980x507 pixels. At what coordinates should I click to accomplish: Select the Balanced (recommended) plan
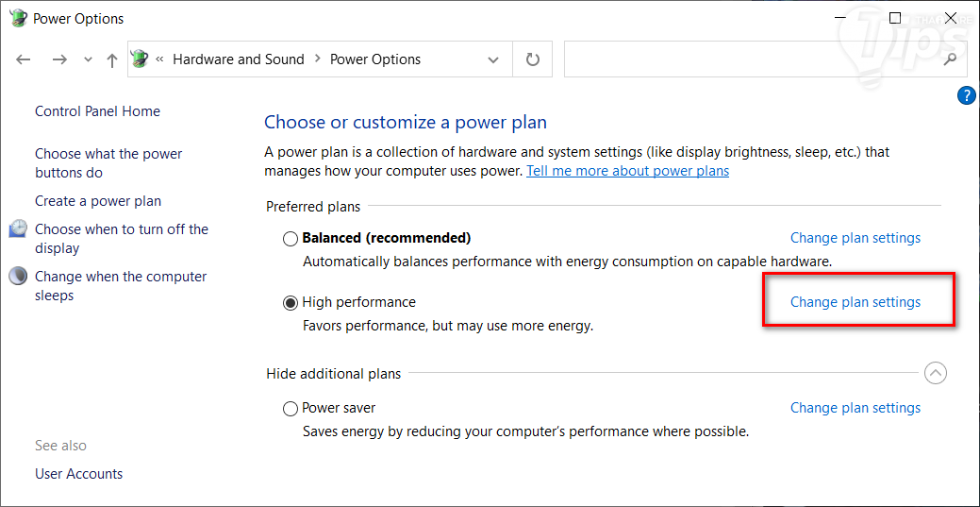291,239
